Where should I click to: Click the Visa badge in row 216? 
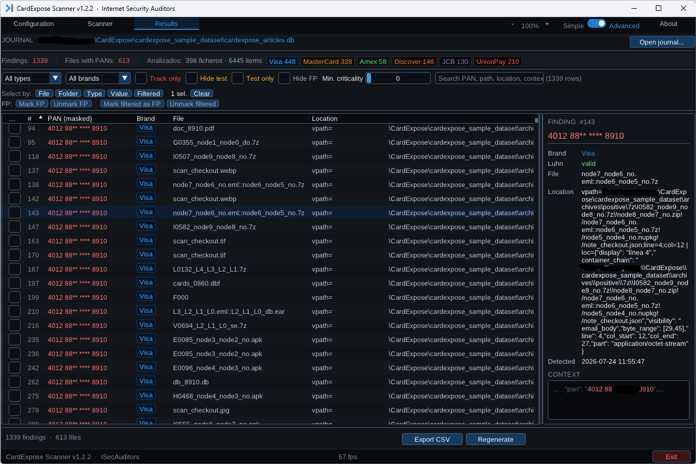146,325
